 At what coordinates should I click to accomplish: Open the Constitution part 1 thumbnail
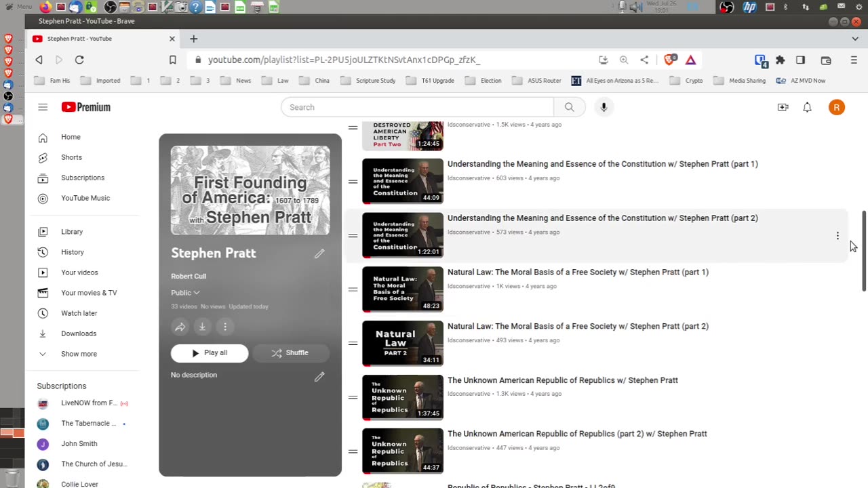[403, 181]
